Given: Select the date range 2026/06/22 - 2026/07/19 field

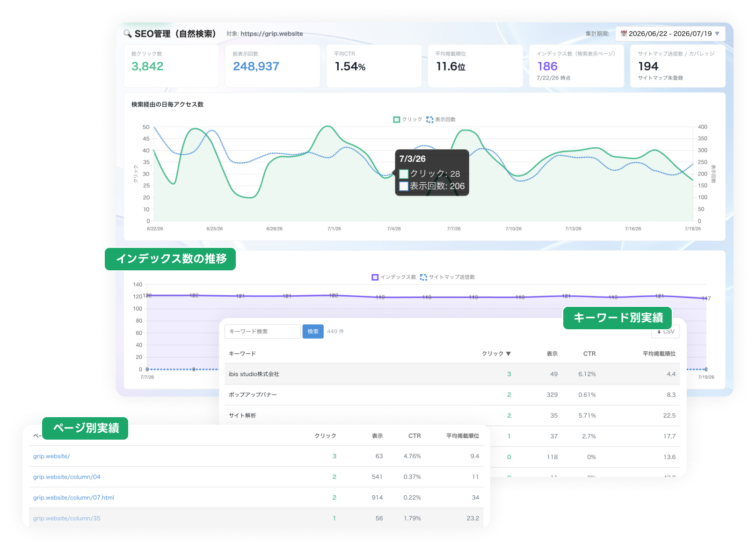Looking at the screenshot, I should [670, 34].
